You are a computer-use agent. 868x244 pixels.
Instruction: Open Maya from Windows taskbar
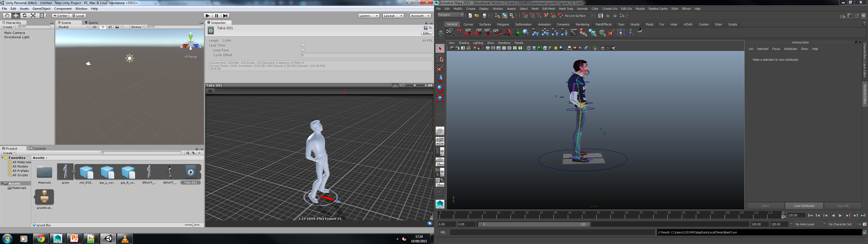[58, 239]
